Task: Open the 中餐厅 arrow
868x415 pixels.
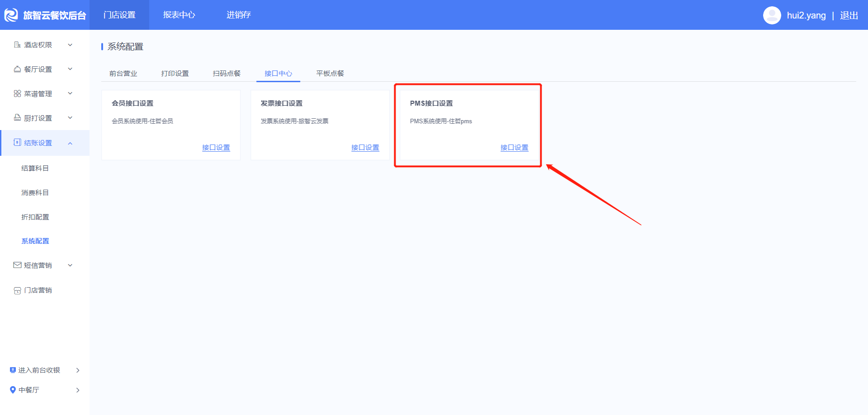Action: coord(78,390)
